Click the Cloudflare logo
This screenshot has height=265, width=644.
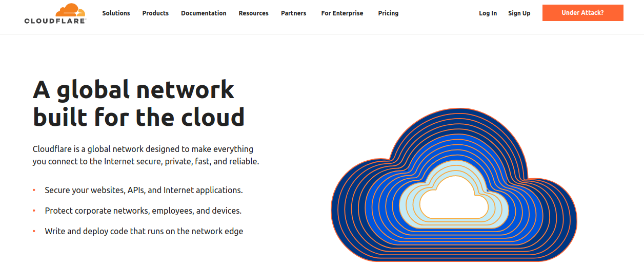pos(55,13)
